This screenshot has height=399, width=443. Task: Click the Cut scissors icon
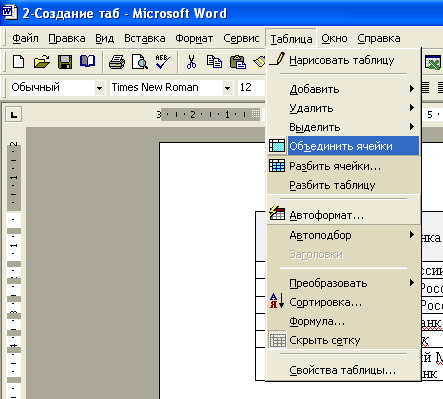click(191, 62)
